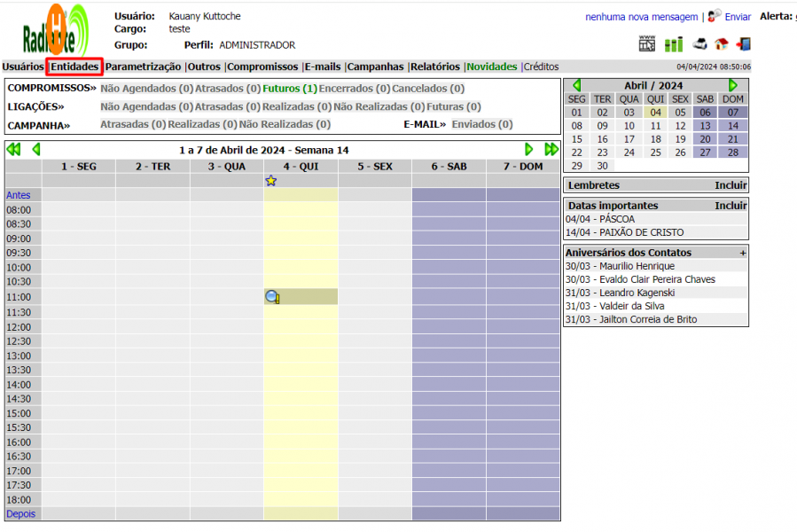797x532 pixels.
Task: Click Incluir next to Lembretes
Action: click(731, 185)
